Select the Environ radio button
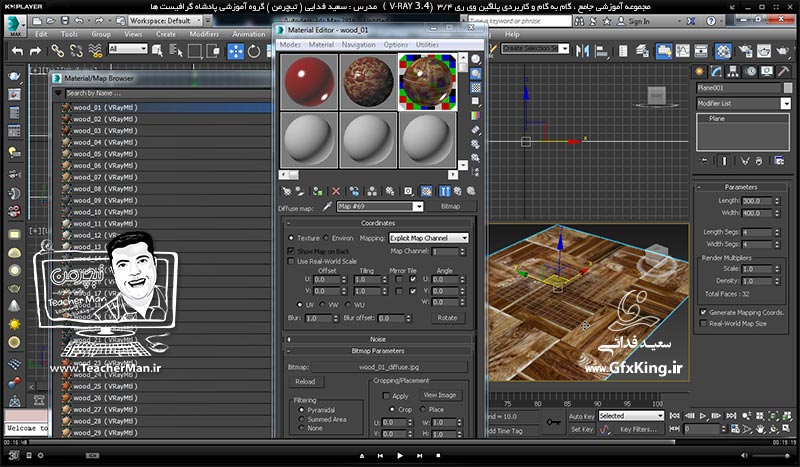 pyautogui.click(x=326, y=238)
